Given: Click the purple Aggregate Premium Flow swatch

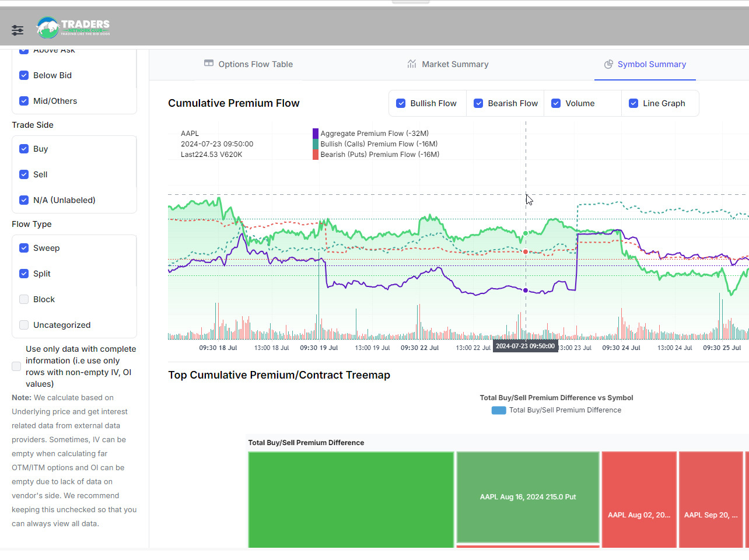Looking at the screenshot, I should click(316, 134).
